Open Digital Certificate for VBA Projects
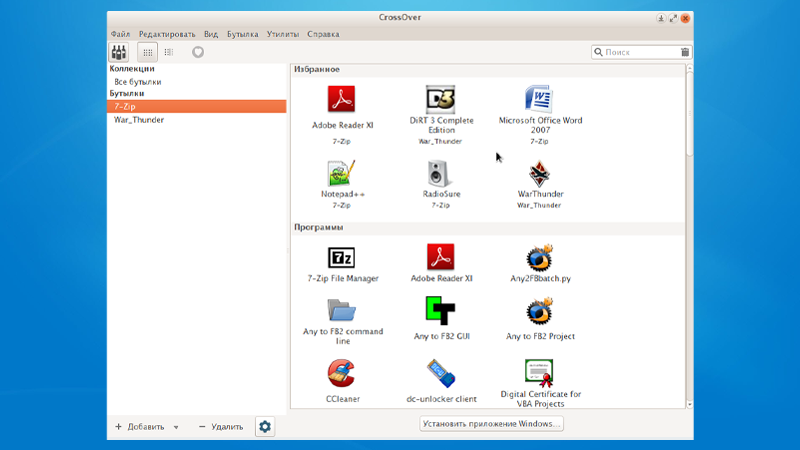This screenshot has height=450, width=800. pos(539,373)
